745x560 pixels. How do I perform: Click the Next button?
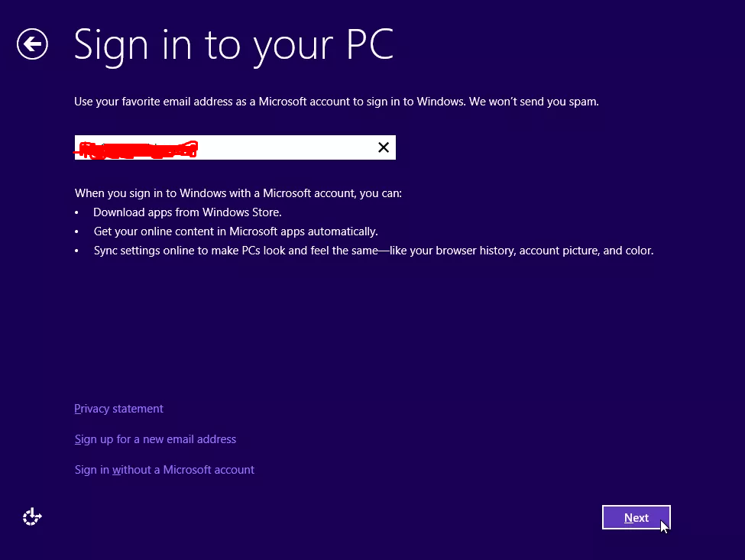point(636,517)
